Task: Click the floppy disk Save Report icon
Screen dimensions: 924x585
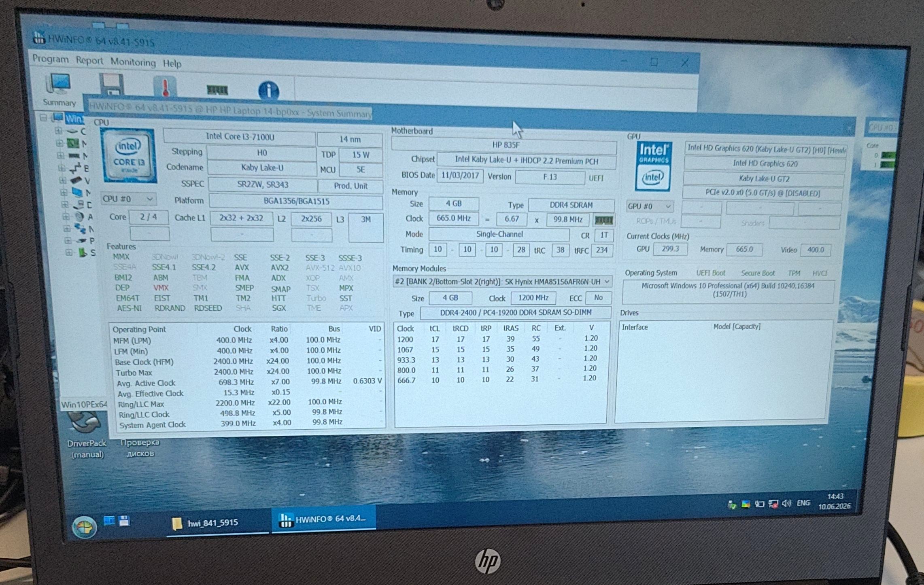Action: (111, 85)
